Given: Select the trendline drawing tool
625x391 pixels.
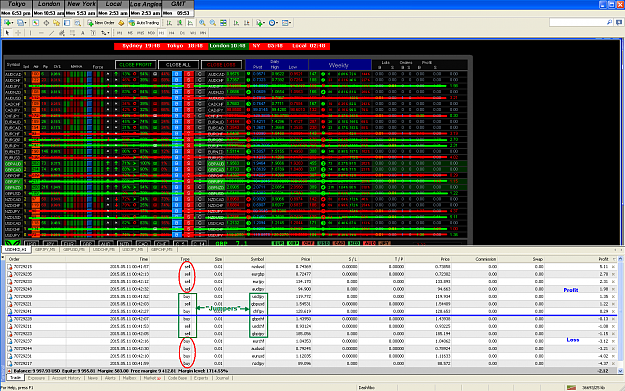Looking at the screenshot, I should click(51, 33).
